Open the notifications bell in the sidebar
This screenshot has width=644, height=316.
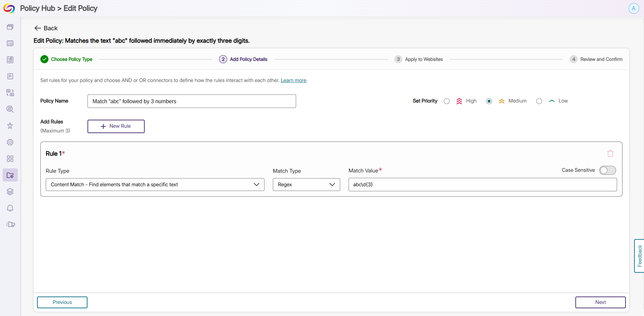[10, 208]
